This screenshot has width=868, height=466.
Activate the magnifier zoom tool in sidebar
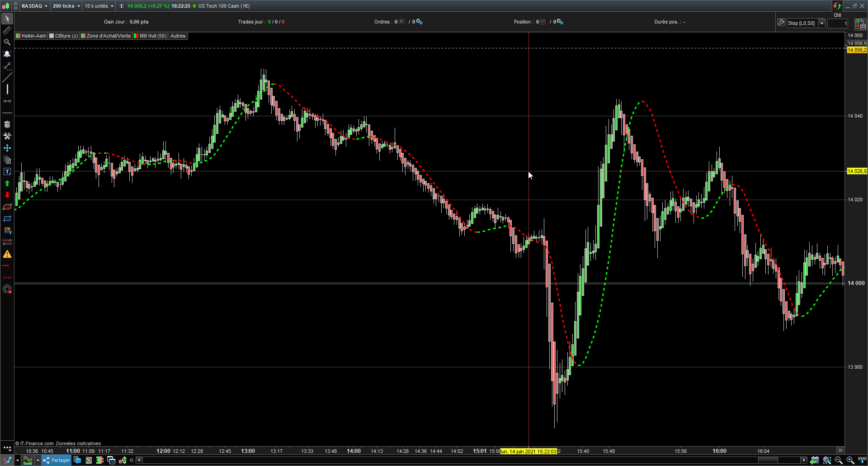tap(7, 42)
